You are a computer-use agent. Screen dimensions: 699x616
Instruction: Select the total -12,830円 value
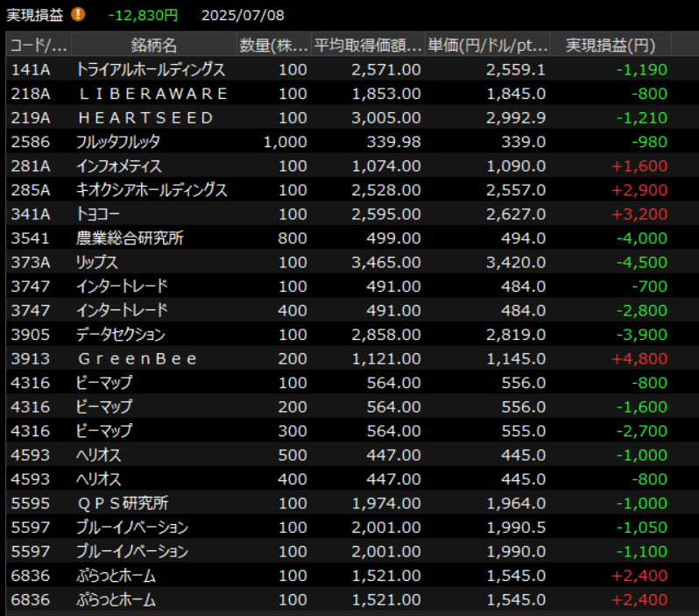pyautogui.click(x=143, y=15)
